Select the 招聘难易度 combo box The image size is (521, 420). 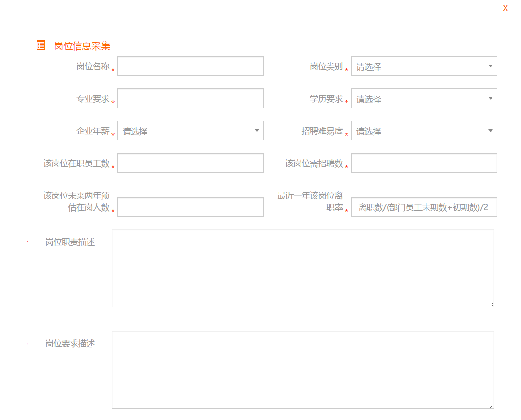coord(424,131)
